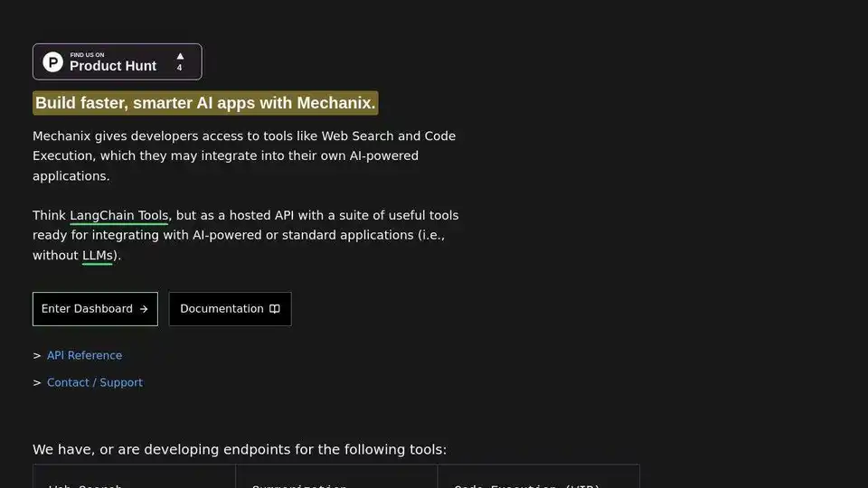Click the highlighted 'Build faster, smarter AI apps' heading

point(205,103)
